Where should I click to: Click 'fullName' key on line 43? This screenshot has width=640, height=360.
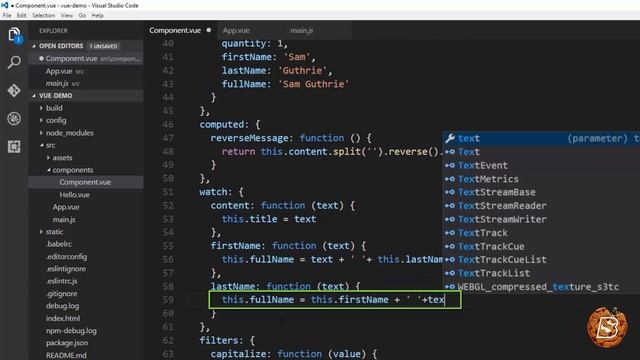[x=244, y=84]
